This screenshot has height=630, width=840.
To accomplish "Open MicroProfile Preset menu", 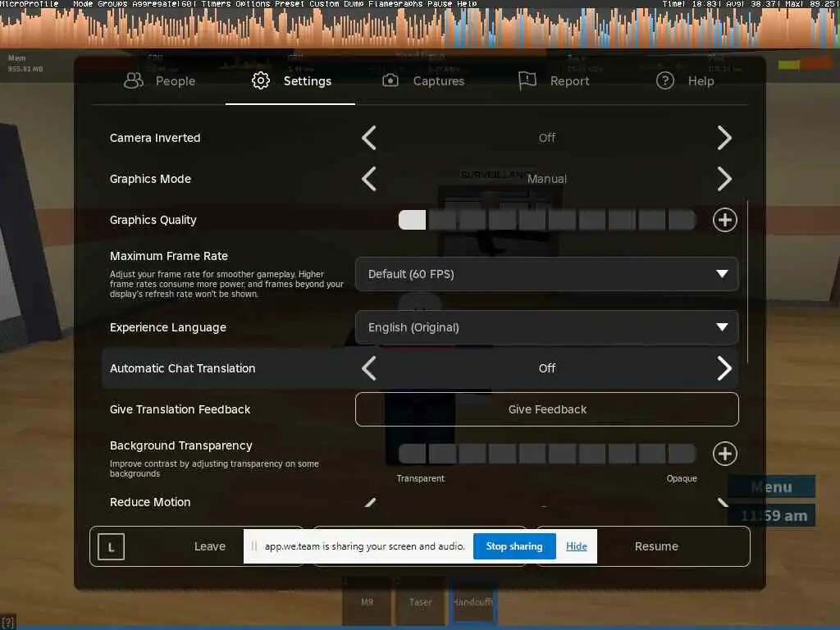I will [x=290, y=4].
